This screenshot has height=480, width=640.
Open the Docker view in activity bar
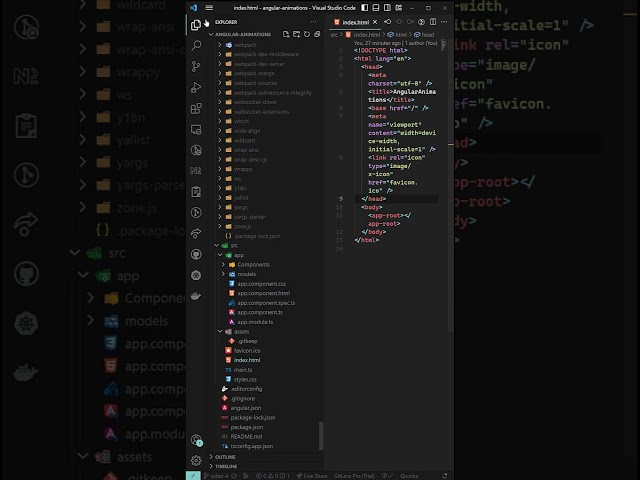coord(196,296)
